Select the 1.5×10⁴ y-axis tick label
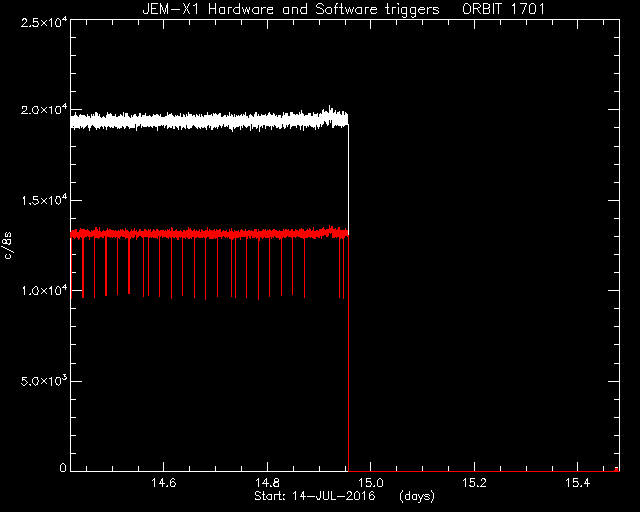This screenshot has width=640, height=512. click(x=44, y=200)
